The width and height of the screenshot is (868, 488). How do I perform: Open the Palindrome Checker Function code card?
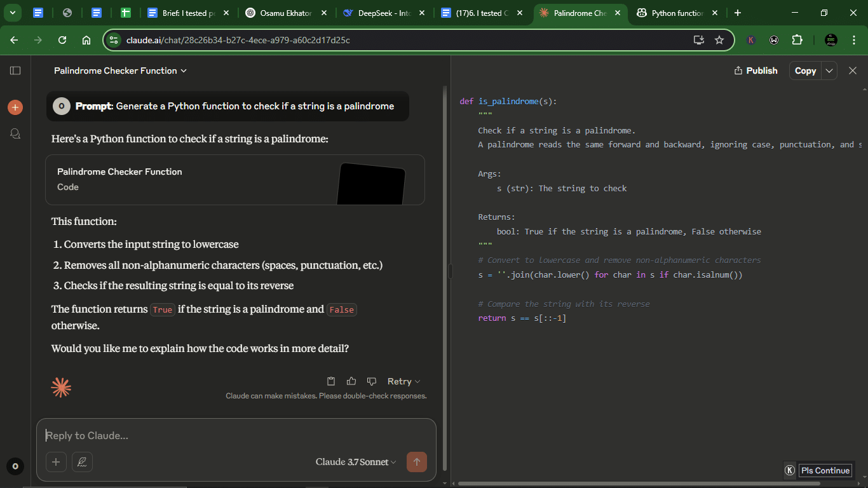pyautogui.click(x=235, y=180)
